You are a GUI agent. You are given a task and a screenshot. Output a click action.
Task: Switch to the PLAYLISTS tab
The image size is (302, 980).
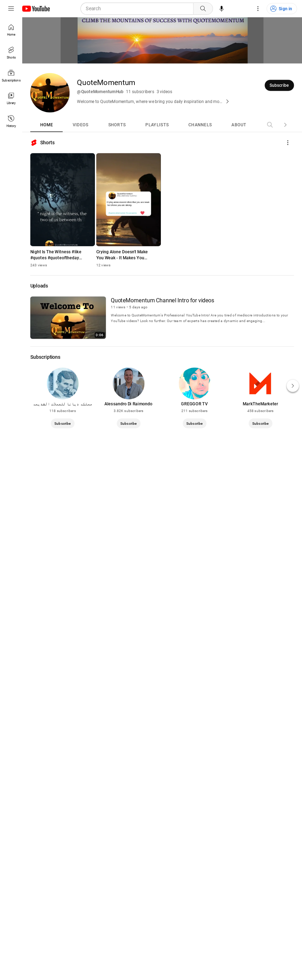click(x=157, y=125)
